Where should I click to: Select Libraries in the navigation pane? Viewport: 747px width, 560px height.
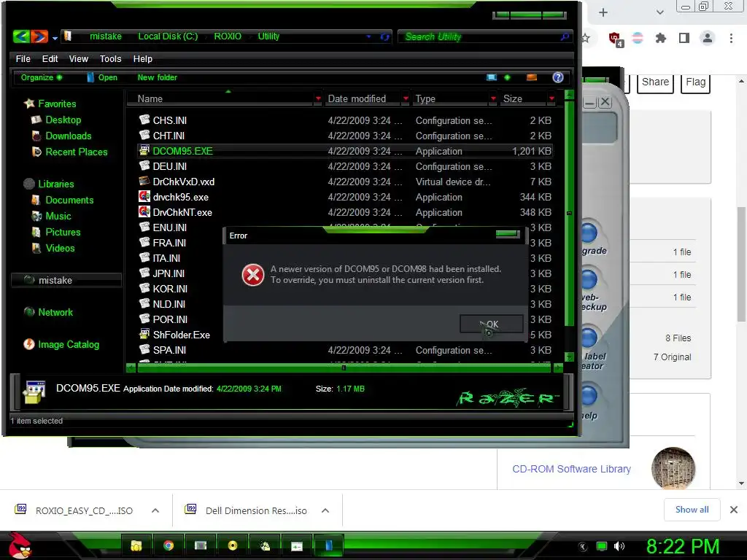(49, 184)
